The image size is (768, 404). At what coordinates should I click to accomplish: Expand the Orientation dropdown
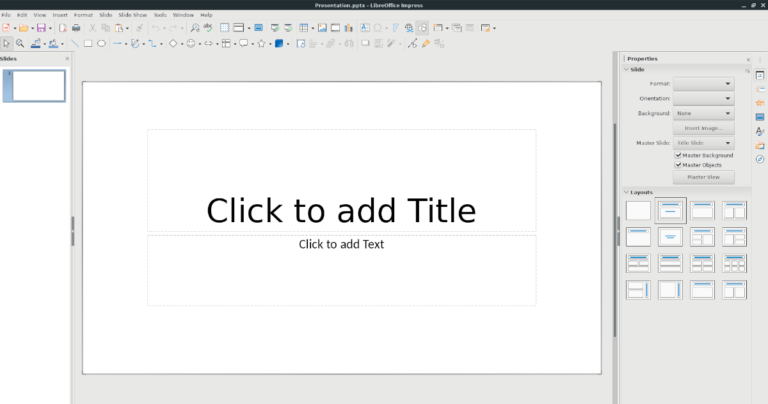click(704, 99)
